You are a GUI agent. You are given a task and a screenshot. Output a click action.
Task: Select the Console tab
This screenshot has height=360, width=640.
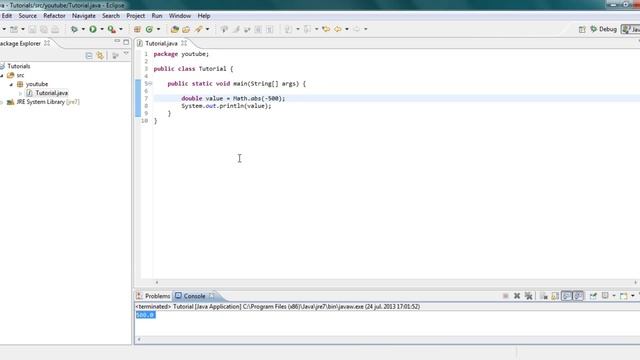(x=194, y=296)
